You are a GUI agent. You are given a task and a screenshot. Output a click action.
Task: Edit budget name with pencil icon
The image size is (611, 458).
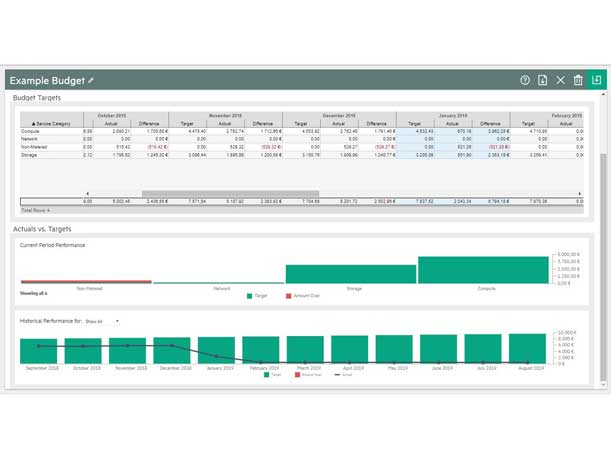tap(91, 80)
